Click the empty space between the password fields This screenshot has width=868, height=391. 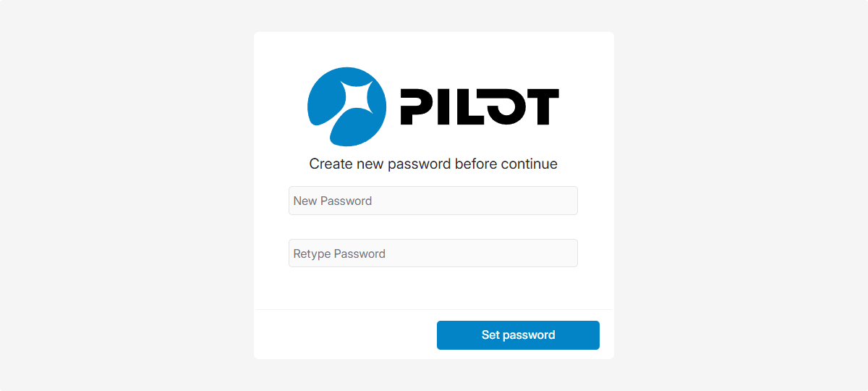pos(433,227)
